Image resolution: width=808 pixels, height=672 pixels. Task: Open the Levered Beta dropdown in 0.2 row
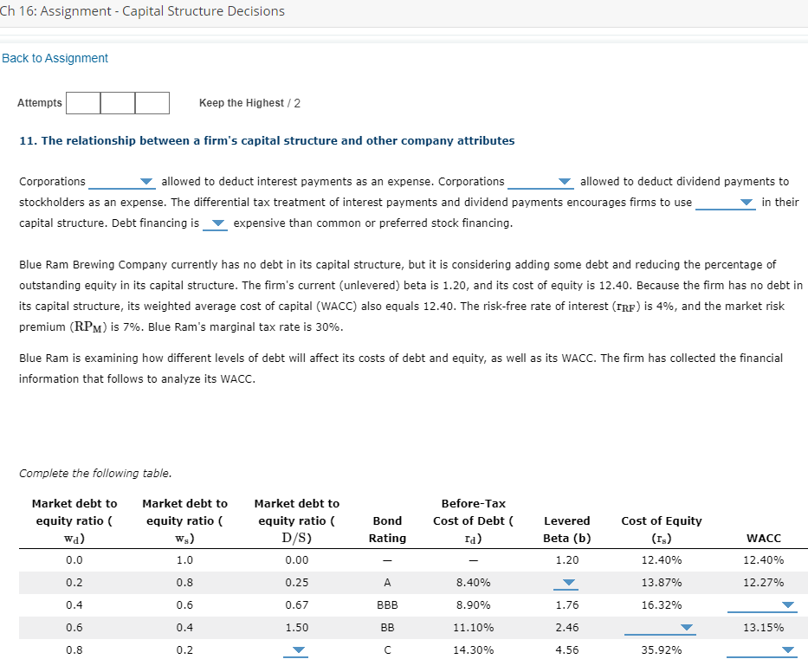(566, 583)
